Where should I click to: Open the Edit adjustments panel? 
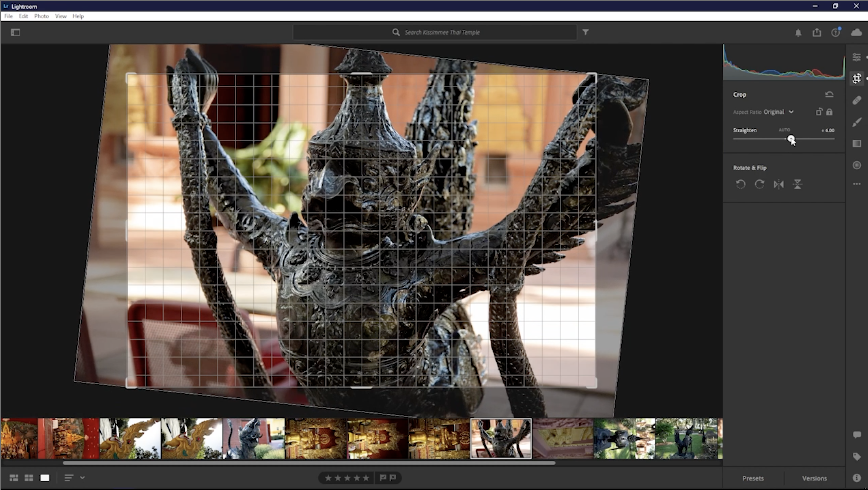[x=857, y=57]
